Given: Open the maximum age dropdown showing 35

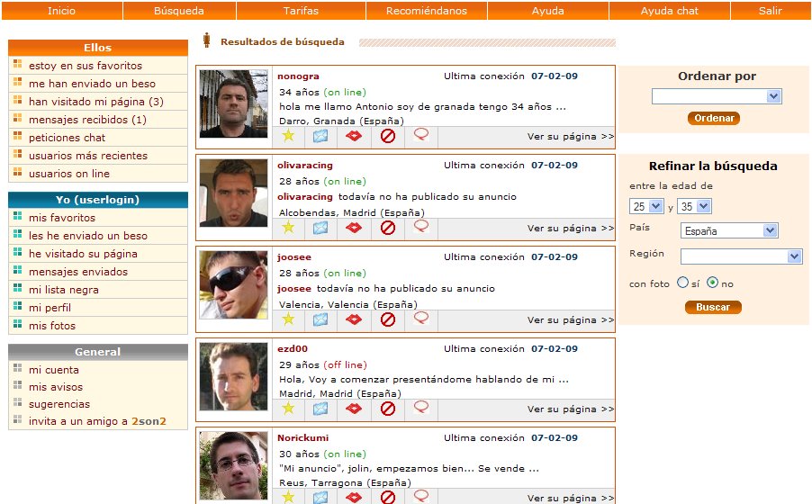Looking at the screenshot, I should tap(694, 206).
